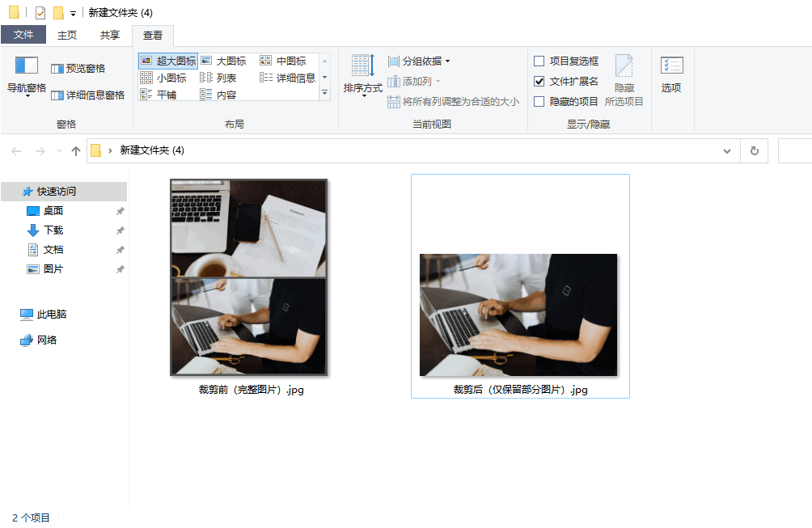Toggle the 预览窗格 pane
This screenshot has height=528, width=812.
(x=78, y=69)
